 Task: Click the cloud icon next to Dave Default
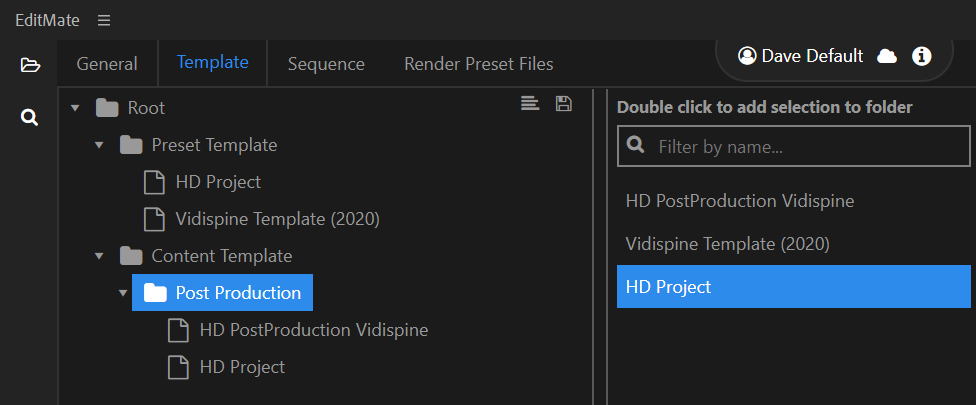[886, 57]
